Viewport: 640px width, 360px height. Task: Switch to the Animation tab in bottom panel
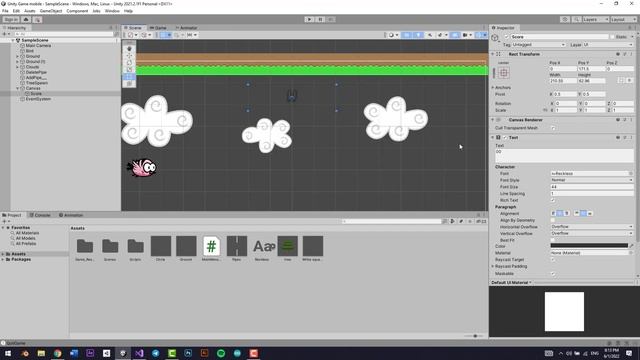coord(71,215)
